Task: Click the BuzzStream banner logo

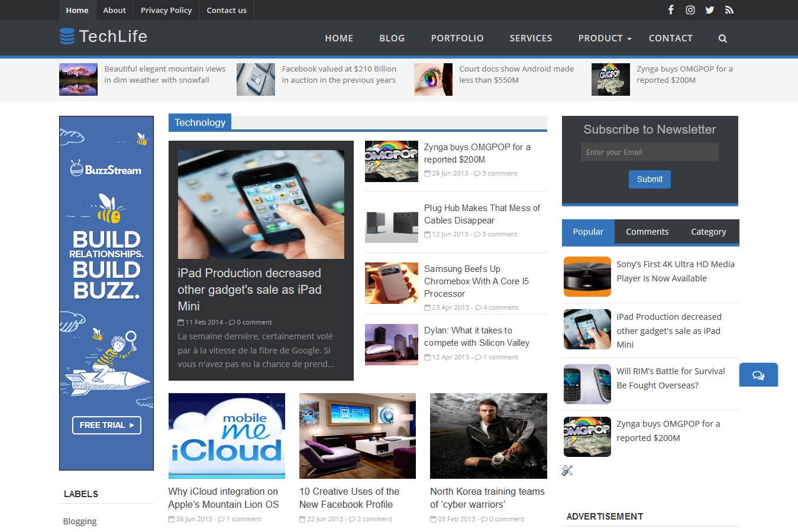Action: (106, 168)
